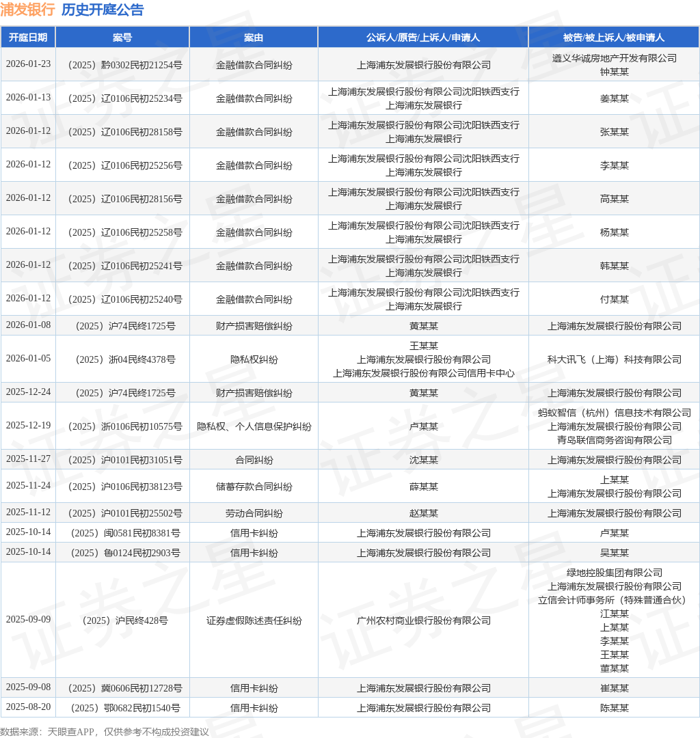Click defendant 遵义华诚房地产开发有限公司
700x738 pixels.
(615, 58)
